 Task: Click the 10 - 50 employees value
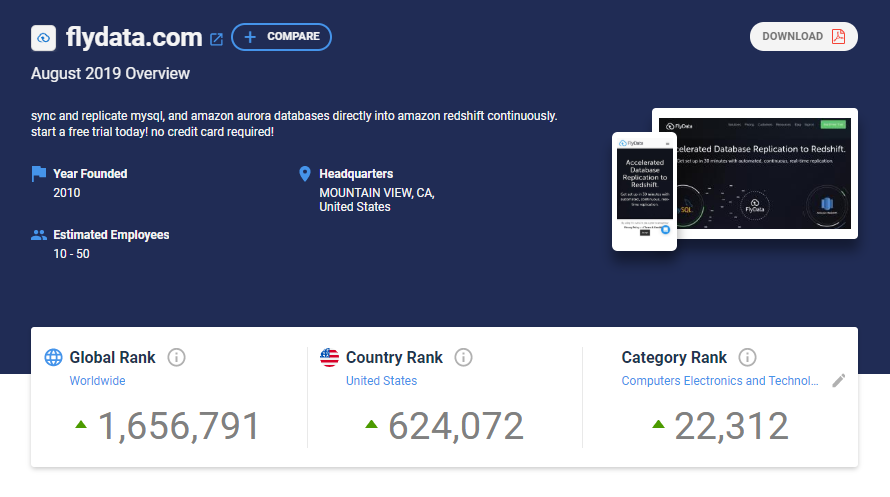[72, 254]
